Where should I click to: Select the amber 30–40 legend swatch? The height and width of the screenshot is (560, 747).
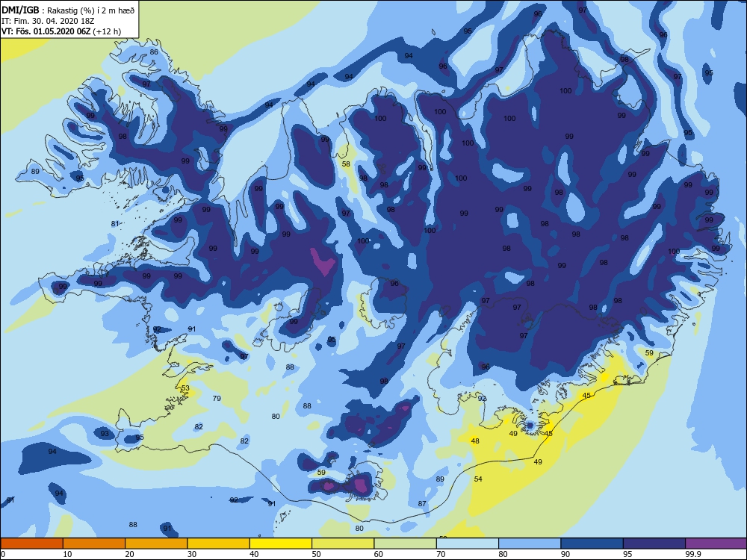coord(218,544)
